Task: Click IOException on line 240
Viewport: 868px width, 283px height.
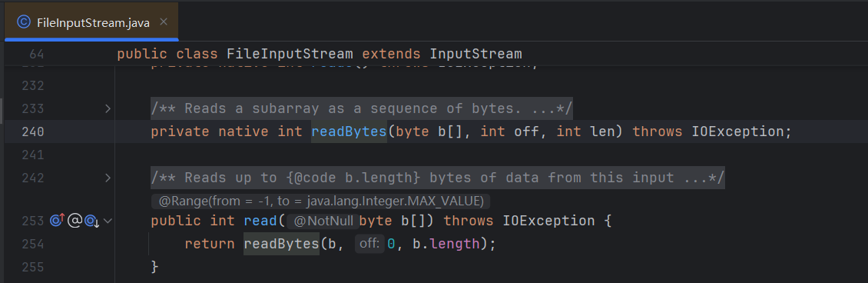Action: (x=737, y=132)
